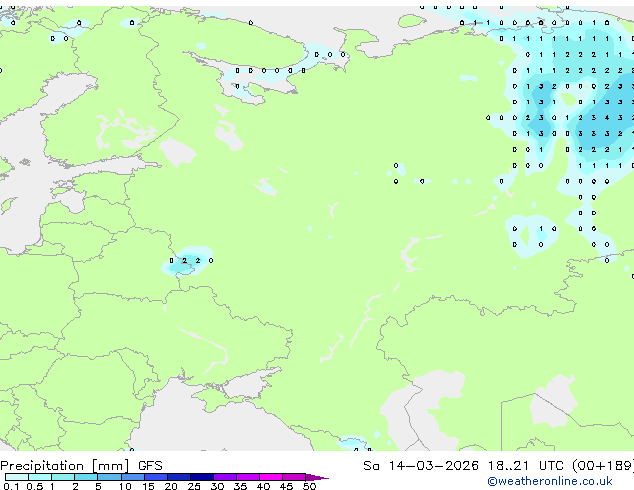Viewport: 634px width, 490px height.
Task: Click the 30–35 mm purple swatch
Action: click(x=224, y=477)
